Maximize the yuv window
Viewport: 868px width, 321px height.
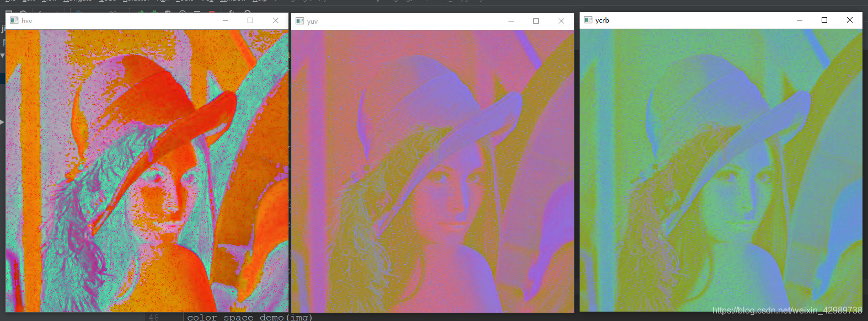(x=536, y=21)
